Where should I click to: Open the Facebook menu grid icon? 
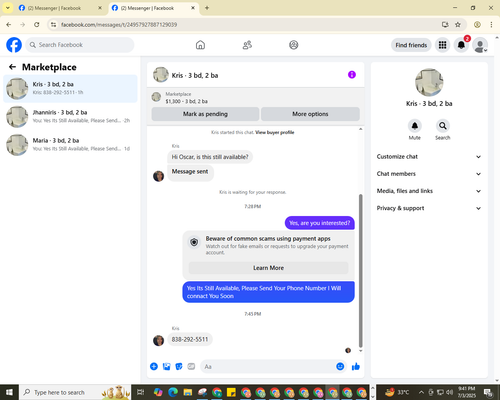[442, 45]
